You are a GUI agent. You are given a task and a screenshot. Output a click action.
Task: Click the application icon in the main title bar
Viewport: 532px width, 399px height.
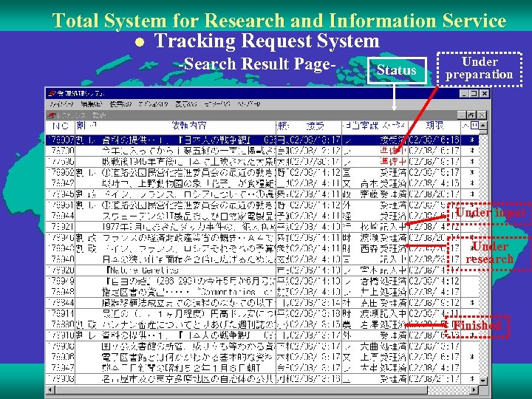(x=52, y=93)
